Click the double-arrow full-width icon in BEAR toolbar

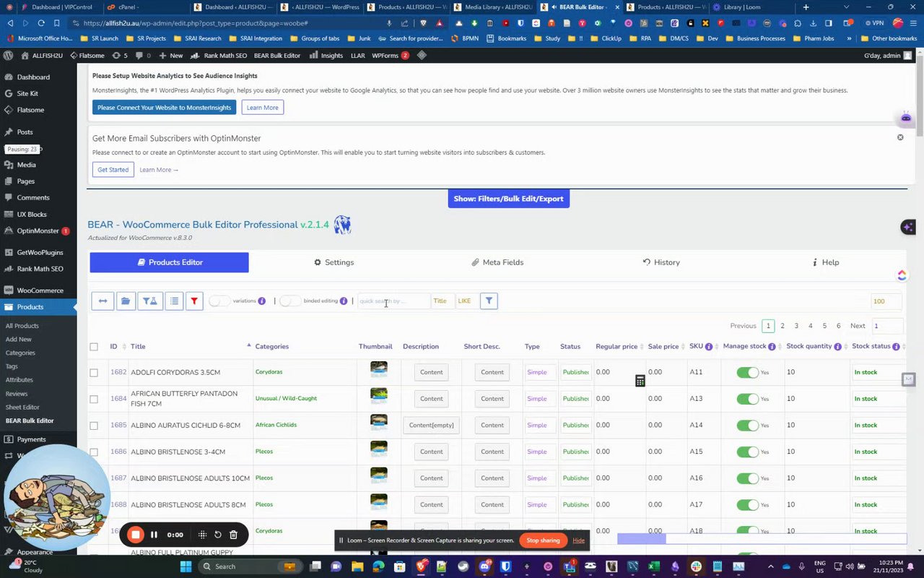103,301
